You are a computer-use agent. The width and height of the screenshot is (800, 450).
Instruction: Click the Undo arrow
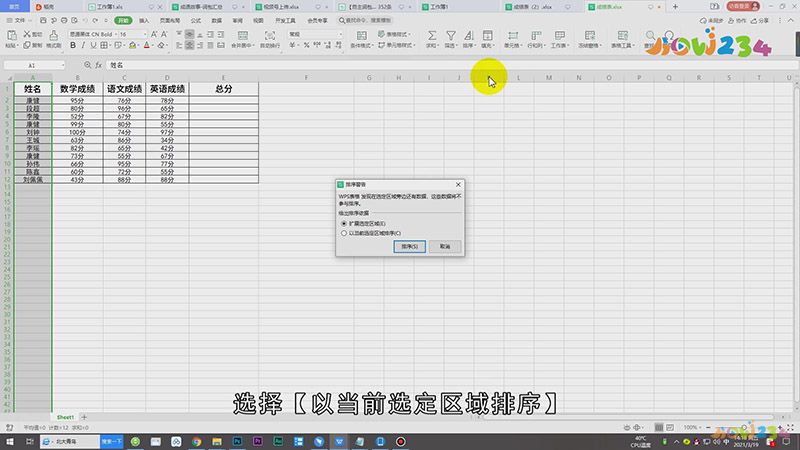(84, 20)
